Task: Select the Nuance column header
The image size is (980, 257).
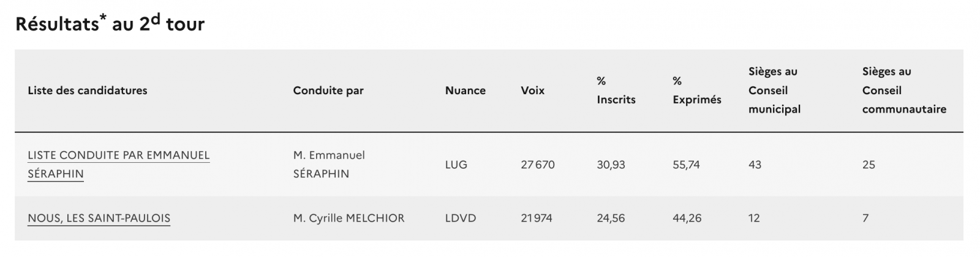Action: pyautogui.click(x=466, y=91)
